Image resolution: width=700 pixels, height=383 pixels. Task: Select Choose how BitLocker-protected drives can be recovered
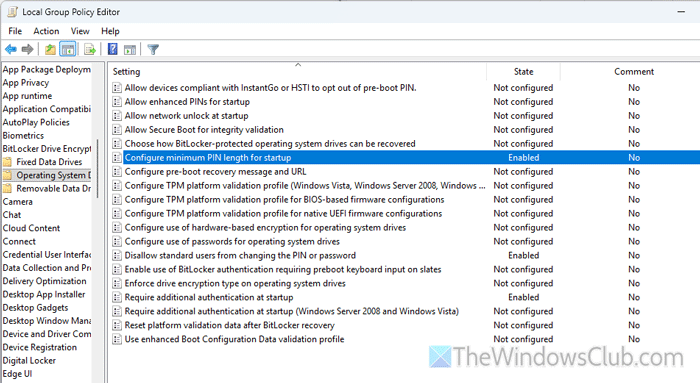pyautogui.click(x=270, y=144)
